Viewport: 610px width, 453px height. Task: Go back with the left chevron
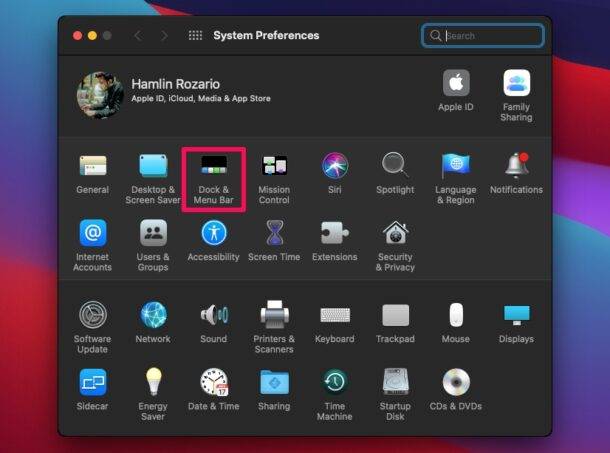pyautogui.click(x=137, y=36)
